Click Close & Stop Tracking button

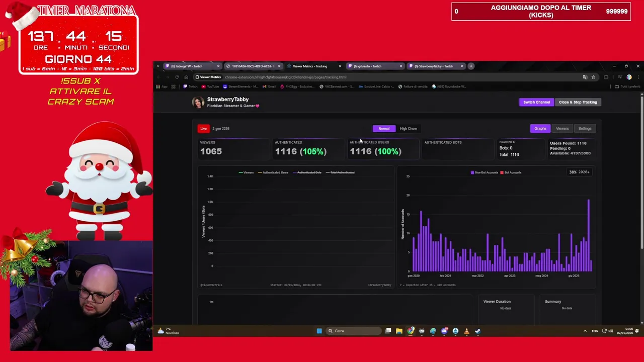click(x=578, y=102)
